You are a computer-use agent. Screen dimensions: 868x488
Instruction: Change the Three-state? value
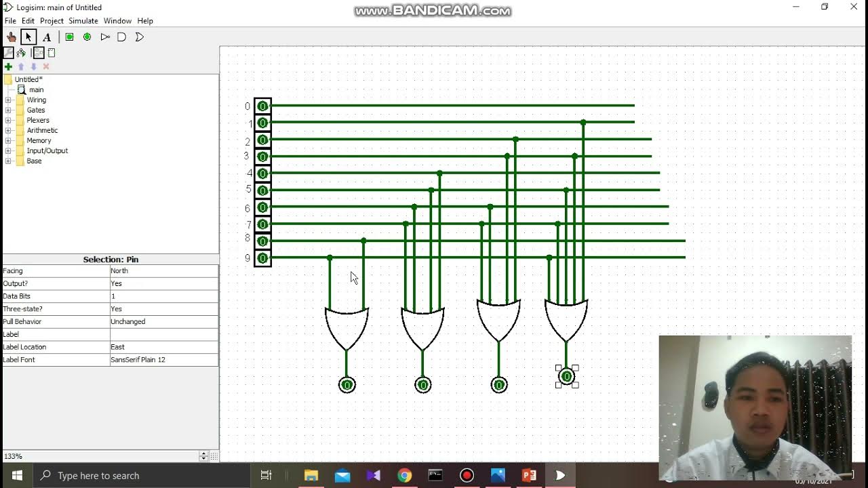164,309
